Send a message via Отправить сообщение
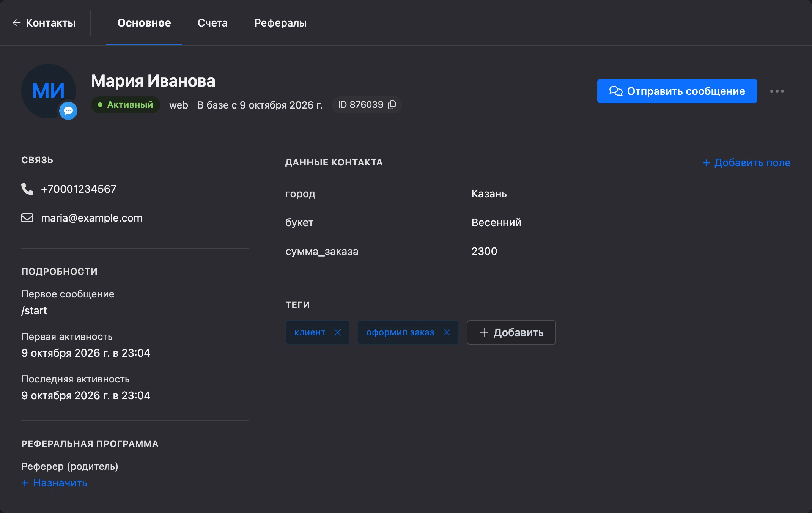The image size is (812, 513). (x=677, y=91)
